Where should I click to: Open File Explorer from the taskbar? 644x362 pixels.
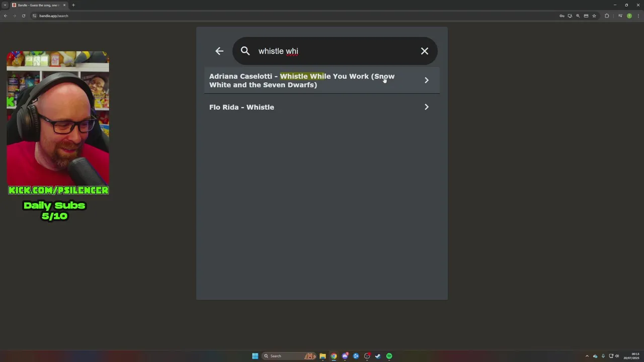(323, 356)
